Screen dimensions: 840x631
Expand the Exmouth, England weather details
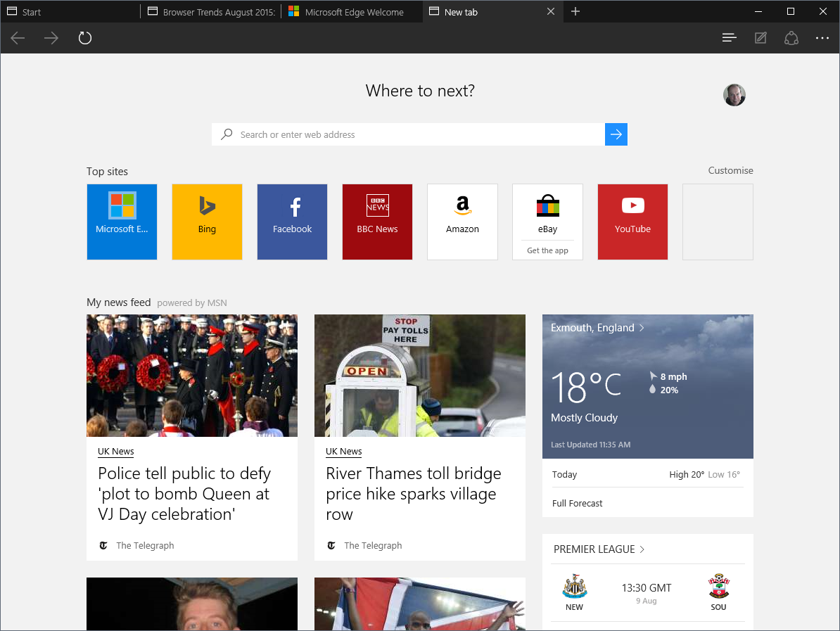pyautogui.click(x=597, y=327)
